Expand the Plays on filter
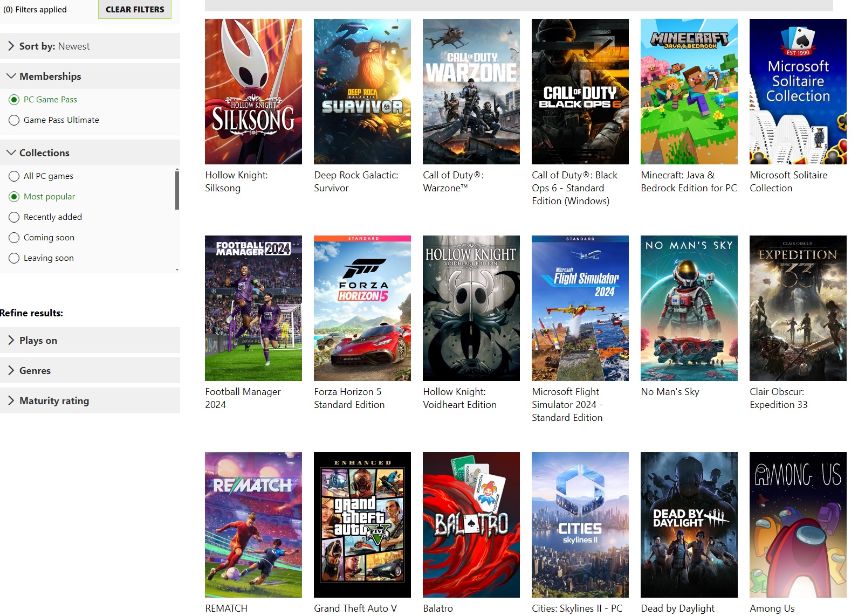 (90, 340)
